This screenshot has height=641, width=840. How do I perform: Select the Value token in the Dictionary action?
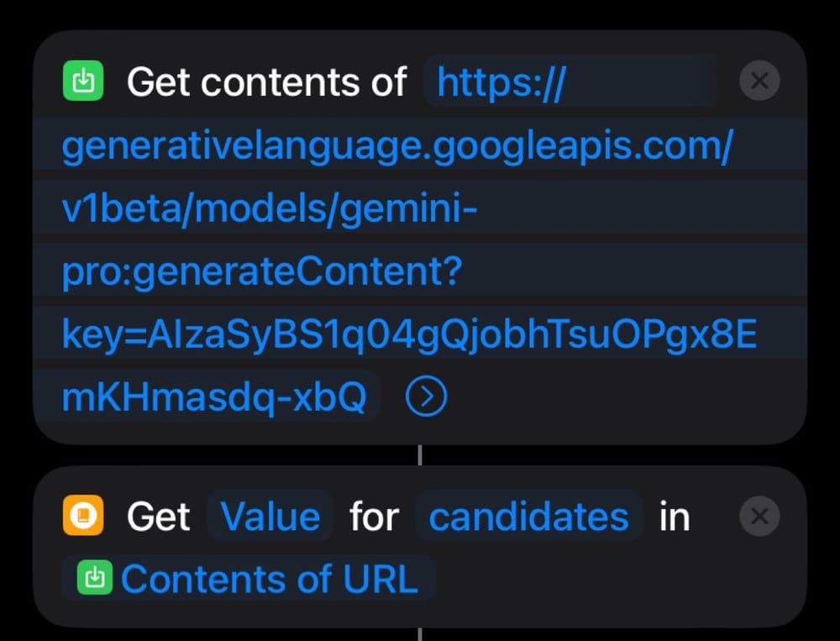(270, 516)
